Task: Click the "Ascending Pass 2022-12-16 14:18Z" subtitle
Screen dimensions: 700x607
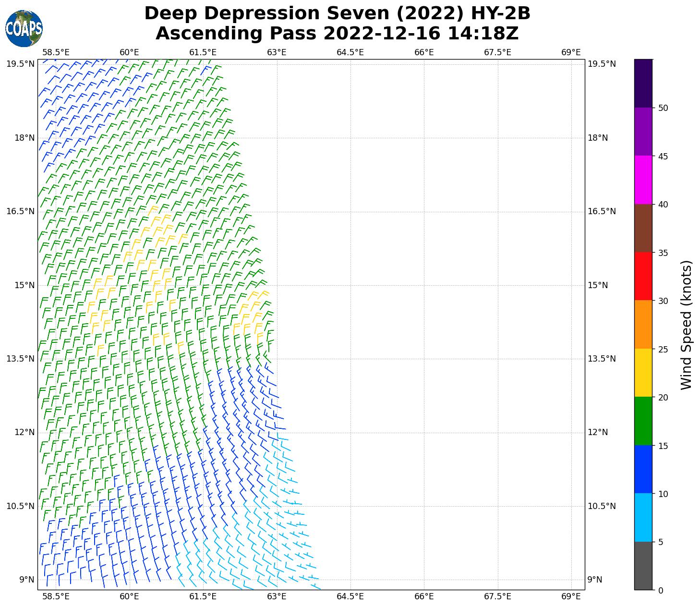Action: [x=337, y=34]
